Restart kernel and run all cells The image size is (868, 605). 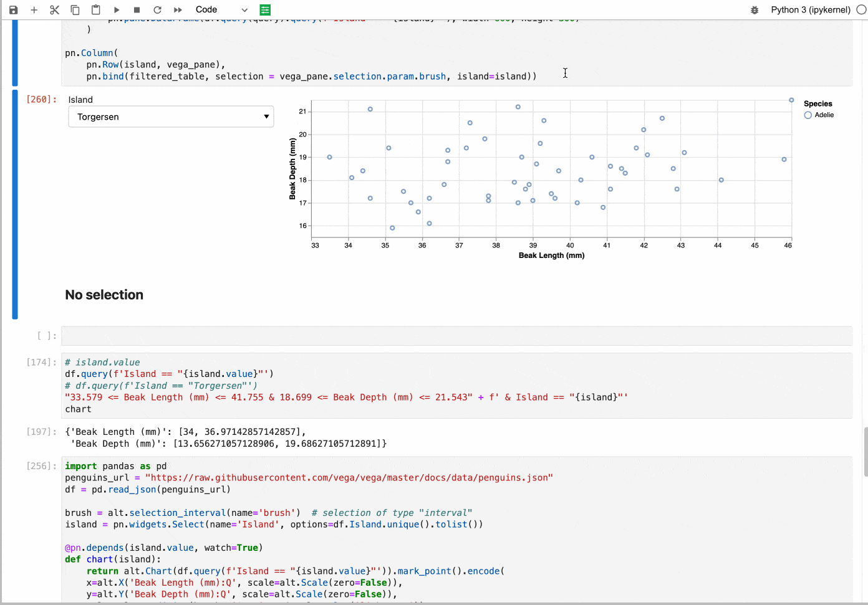click(x=178, y=10)
